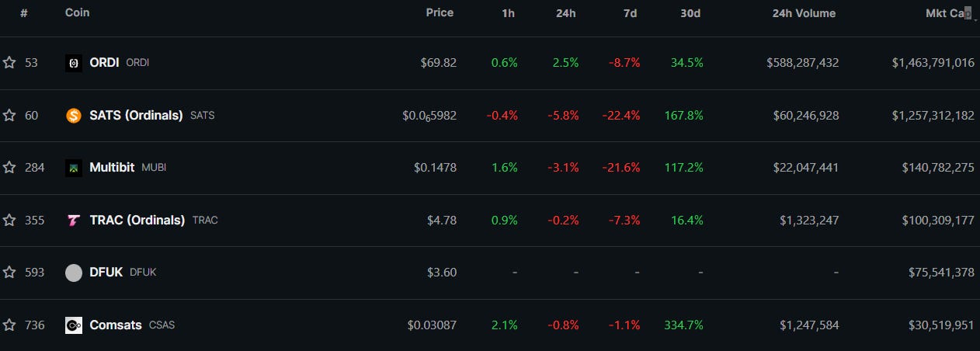This screenshot has height=351, width=980.
Task: Open the Comsats coin page link
Action: point(116,325)
